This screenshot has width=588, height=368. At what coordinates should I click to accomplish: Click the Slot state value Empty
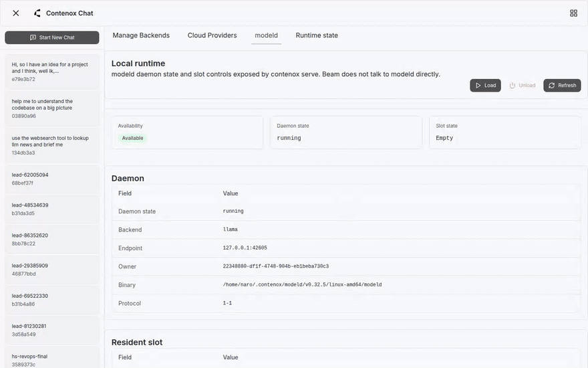tap(444, 138)
